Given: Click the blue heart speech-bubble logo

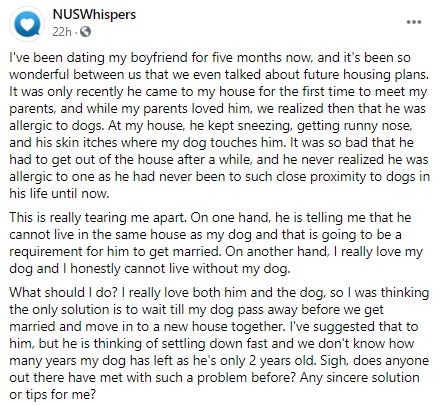Looking at the screenshot, I should (27, 24).
